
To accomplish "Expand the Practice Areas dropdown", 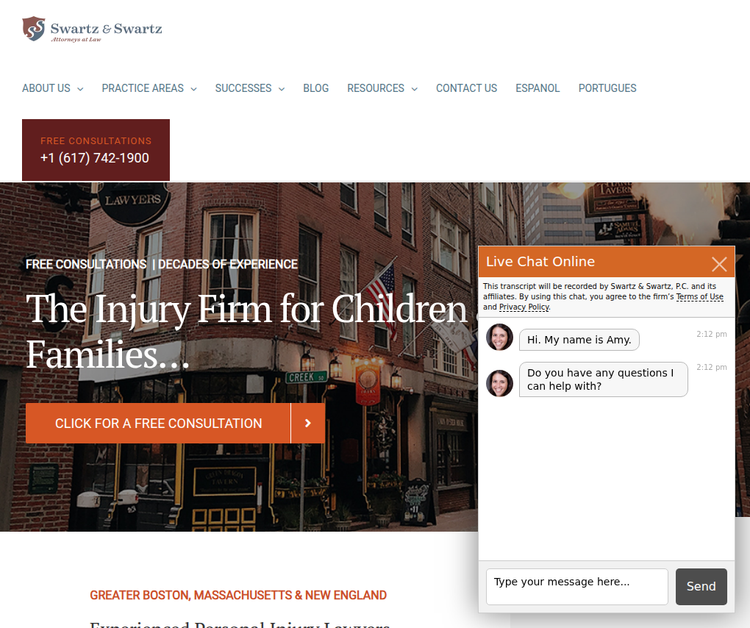I will (x=149, y=88).
